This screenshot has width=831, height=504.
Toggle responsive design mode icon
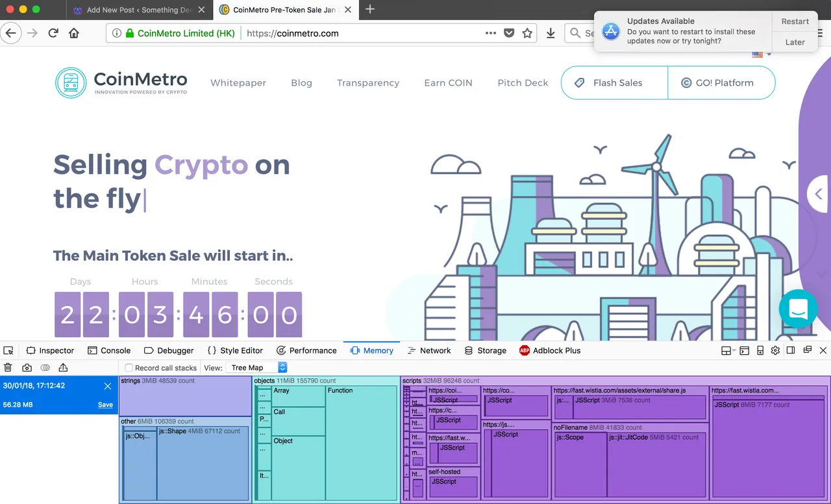[x=760, y=350]
